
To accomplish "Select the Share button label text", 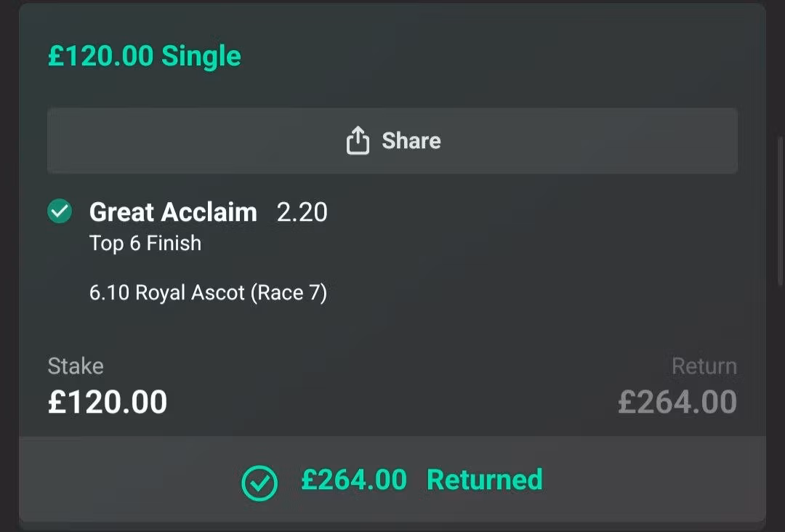I will point(411,141).
